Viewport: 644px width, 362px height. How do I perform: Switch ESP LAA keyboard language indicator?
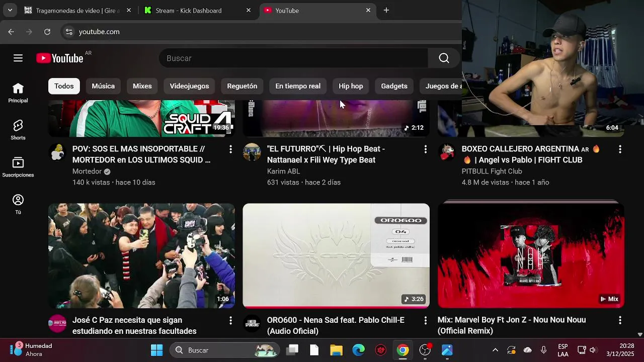[563, 350]
